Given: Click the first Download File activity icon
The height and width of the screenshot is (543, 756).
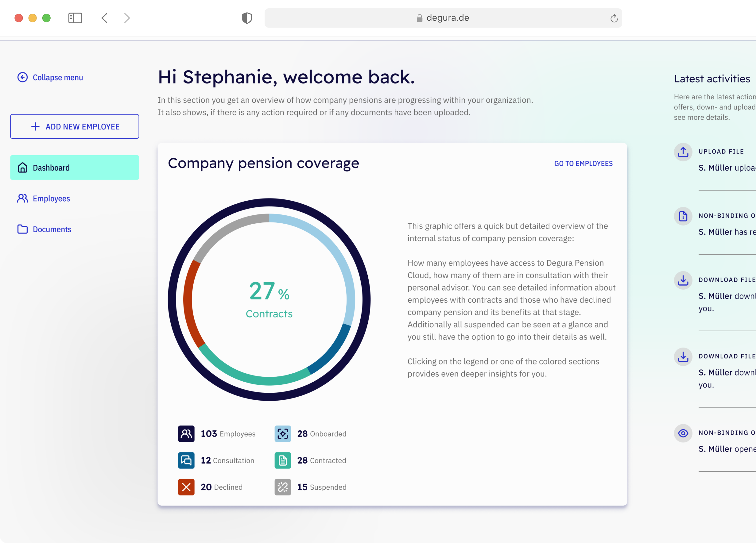Looking at the screenshot, I should [683, 280].
